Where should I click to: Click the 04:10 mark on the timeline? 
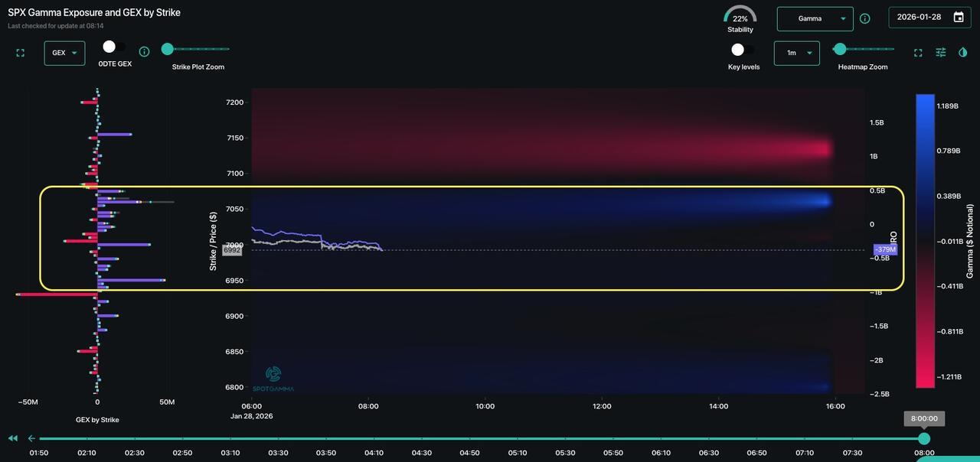coord(374,453)
